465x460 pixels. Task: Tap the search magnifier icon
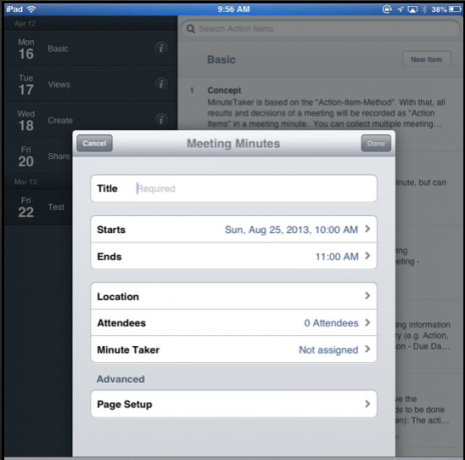click(x=191, y=29)
